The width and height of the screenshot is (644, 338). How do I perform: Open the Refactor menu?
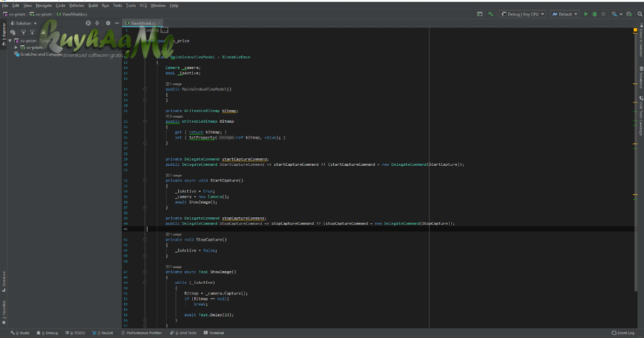(x=77, y=5)
